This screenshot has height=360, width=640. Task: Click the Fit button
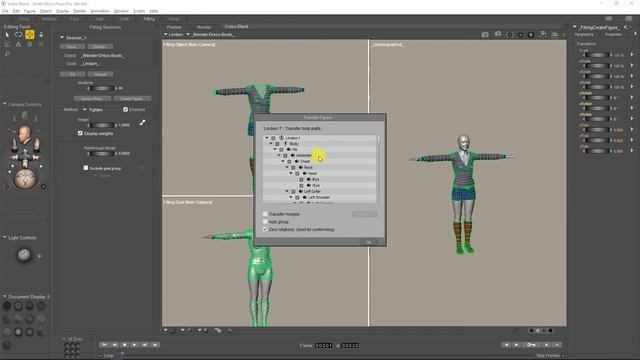tap(72, 74)
